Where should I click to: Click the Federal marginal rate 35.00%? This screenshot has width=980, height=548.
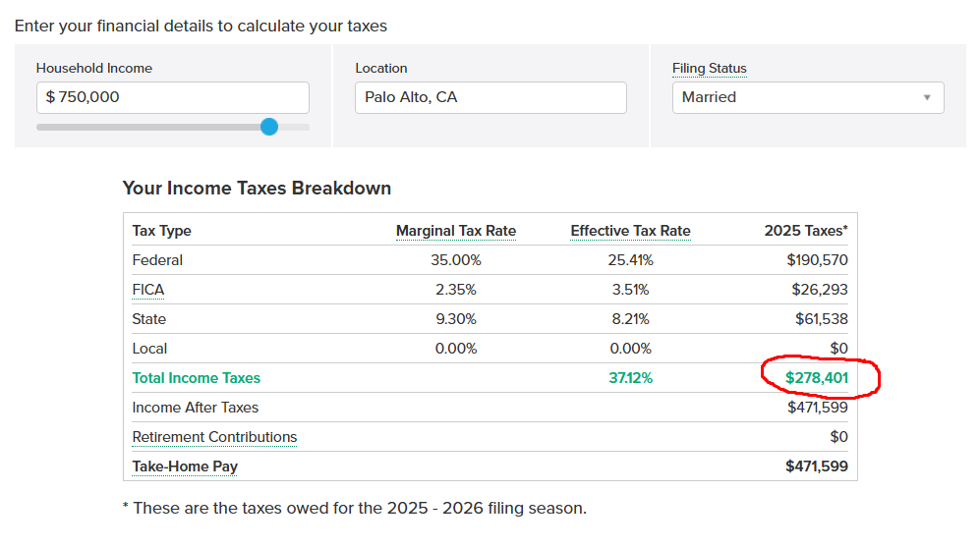pyautogui.click(x=455, y=260)
